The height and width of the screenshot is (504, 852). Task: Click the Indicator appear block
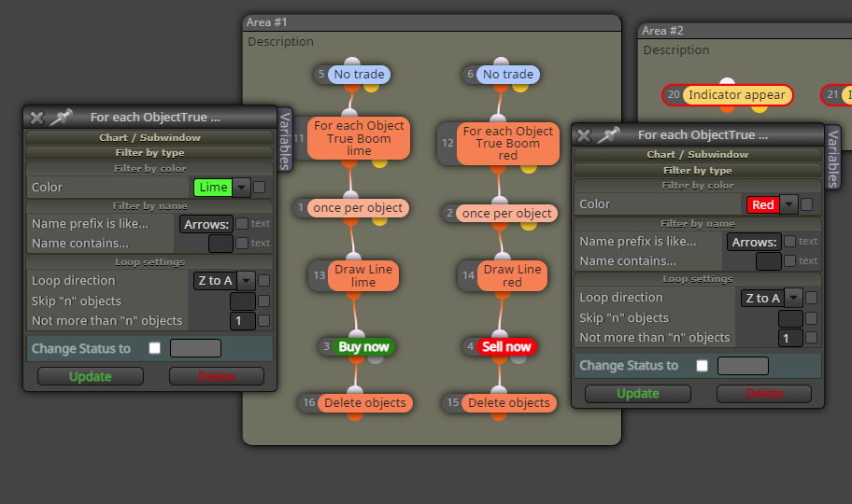(x=737, y=95)
